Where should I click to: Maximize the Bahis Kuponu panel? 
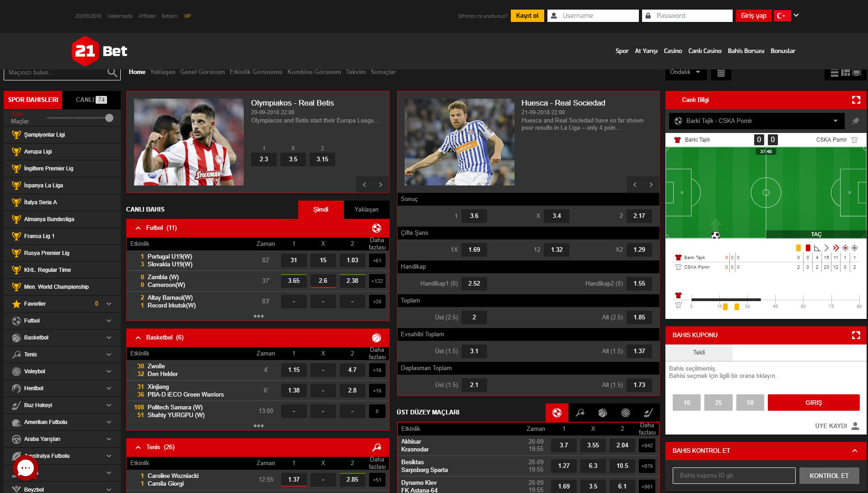pos(856,335)
